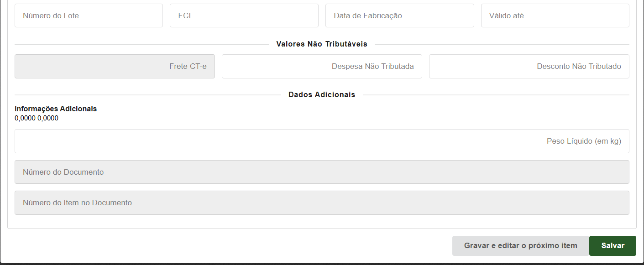Viewport: 644px width, 265px height.
Task: Focus the Despesa Não Tributada field
Action: 322,67
